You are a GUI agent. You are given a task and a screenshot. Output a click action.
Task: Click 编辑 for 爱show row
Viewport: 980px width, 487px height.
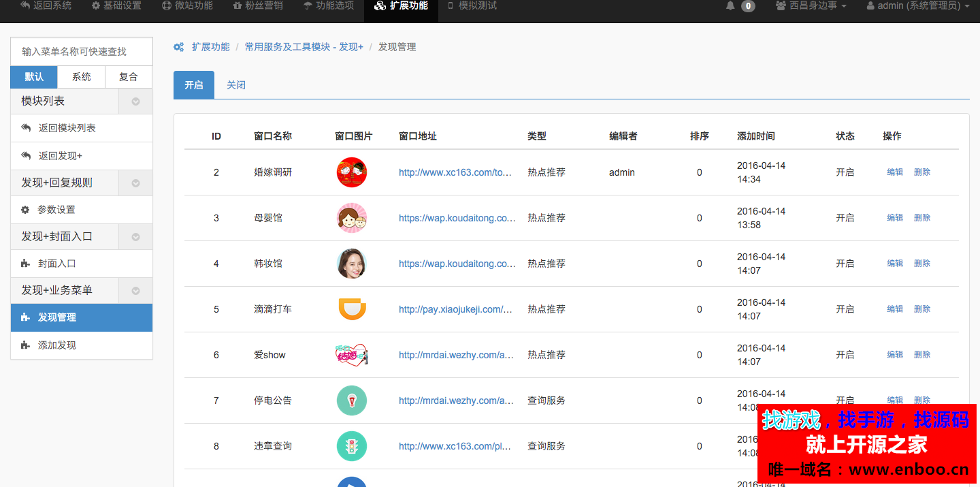pyautogui.click(x=895, y=355)
